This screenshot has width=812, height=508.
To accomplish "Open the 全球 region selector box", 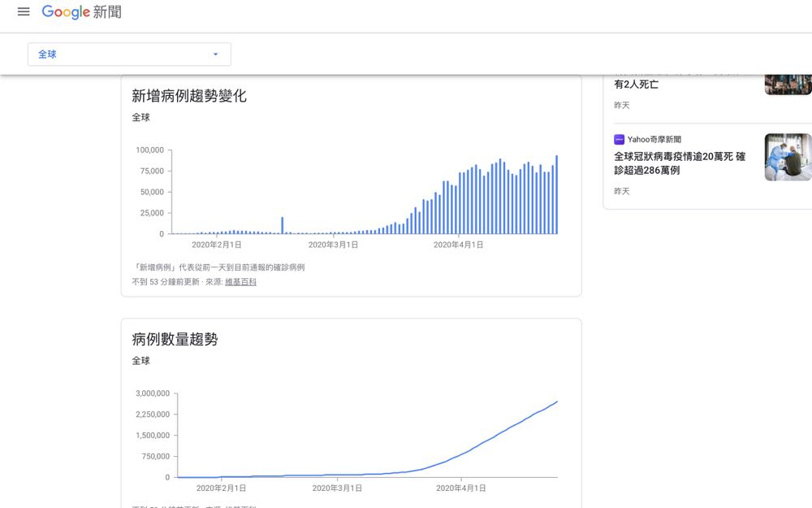I will (x=129, y=54).
